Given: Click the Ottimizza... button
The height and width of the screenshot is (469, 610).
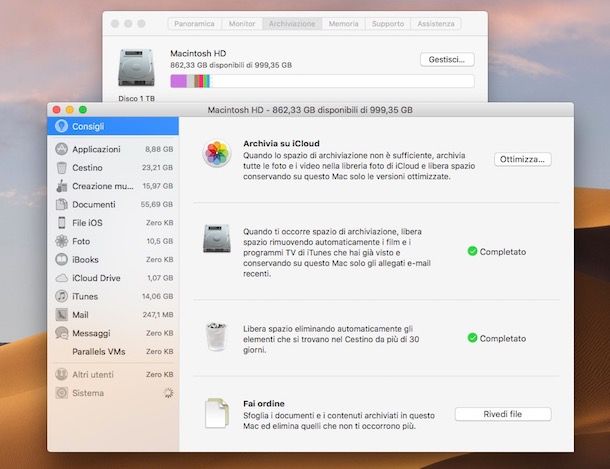Looking at the screenshot, I should [x=522, y=159].
